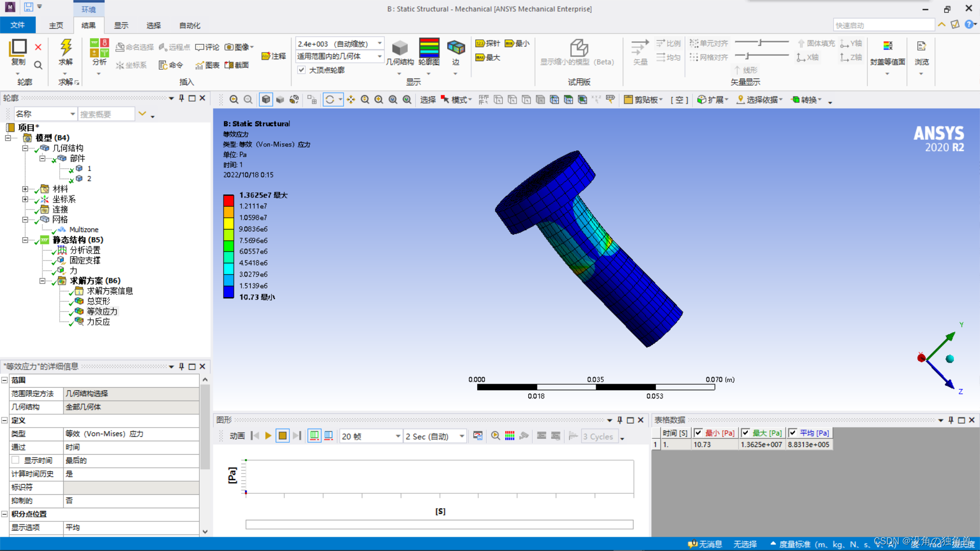980x551 pixels.
Task: Uncheck the 最小 [Pa] column checkbox
Action: click(698, 433)
